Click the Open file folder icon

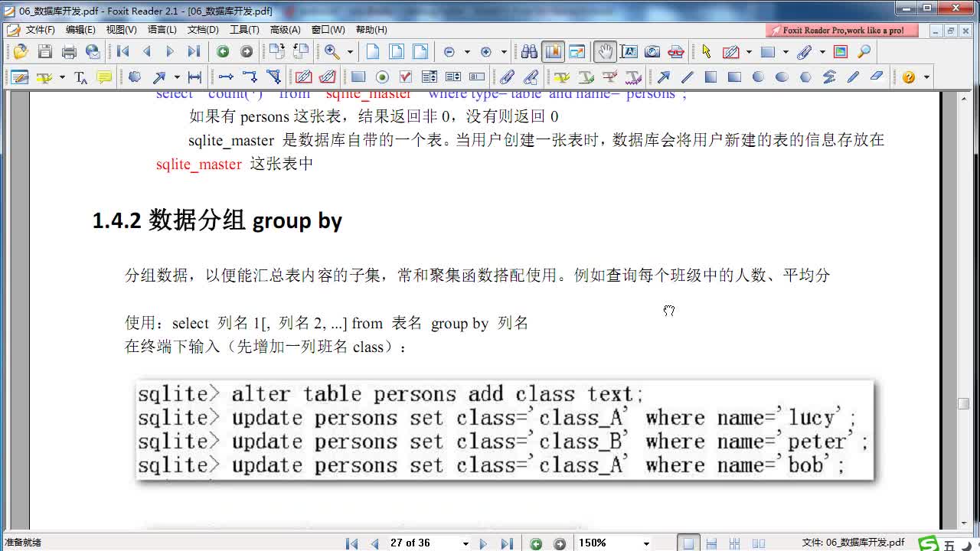[x=21, y=51]
